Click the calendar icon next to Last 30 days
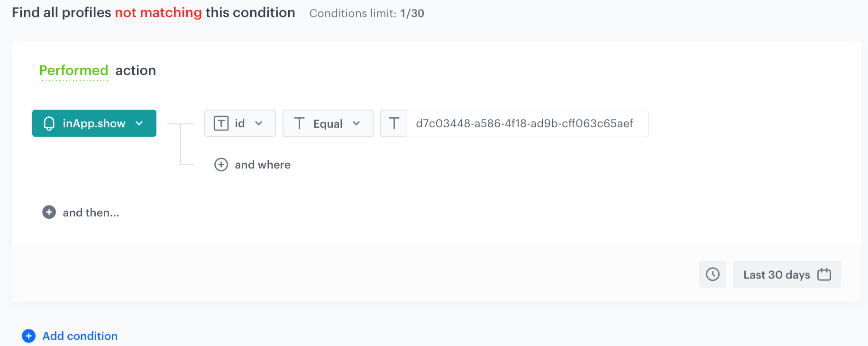Viewport: 868px width, 346px height. 824,274
